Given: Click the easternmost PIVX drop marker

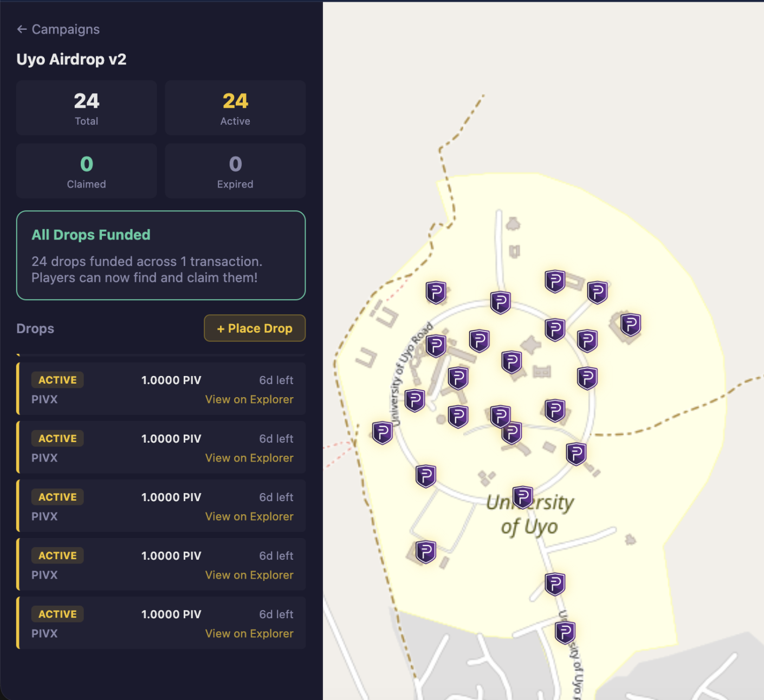Looking at the screenshot, I should (x=631, y=325).
